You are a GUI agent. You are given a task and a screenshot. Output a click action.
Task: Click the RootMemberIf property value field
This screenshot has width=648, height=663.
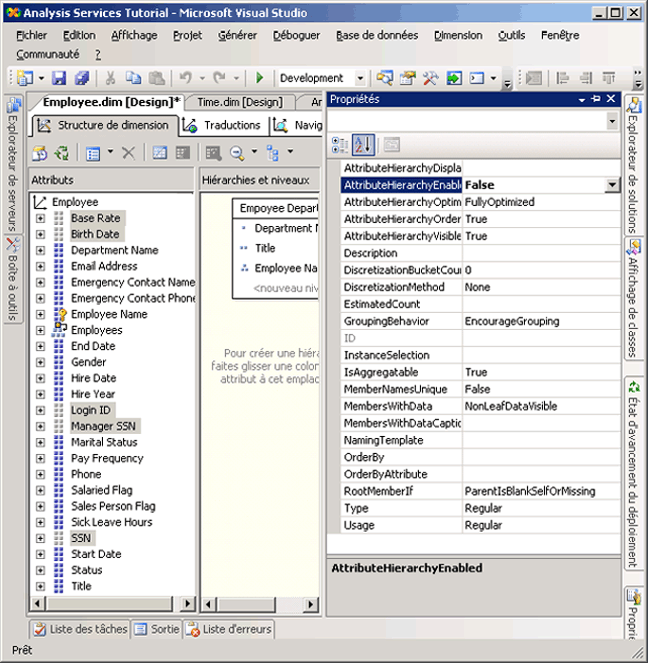click(540, 491)
